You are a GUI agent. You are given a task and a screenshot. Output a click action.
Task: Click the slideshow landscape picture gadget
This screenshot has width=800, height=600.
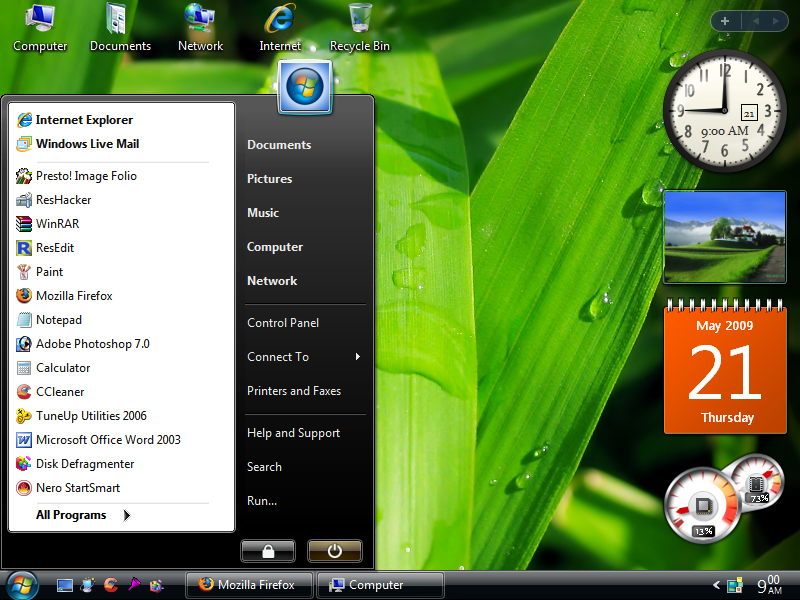click(724, 237)
